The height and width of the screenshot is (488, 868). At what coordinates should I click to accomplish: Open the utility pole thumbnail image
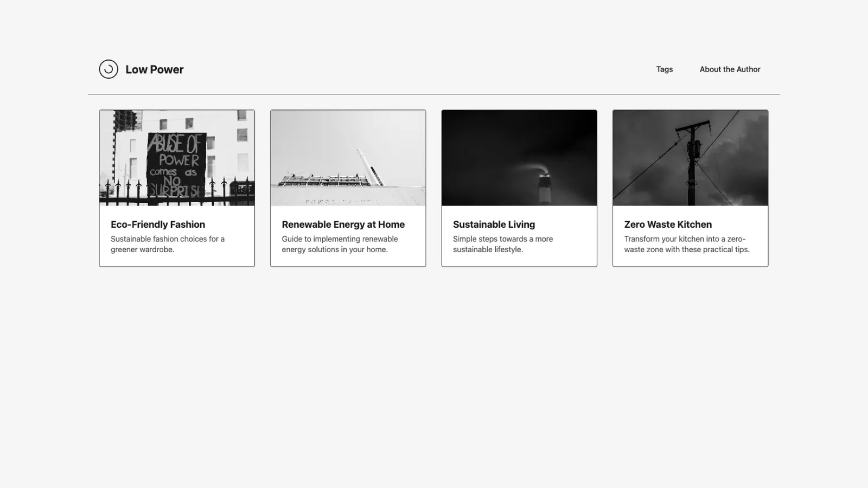pyautogui.click(x=690, y=158)
